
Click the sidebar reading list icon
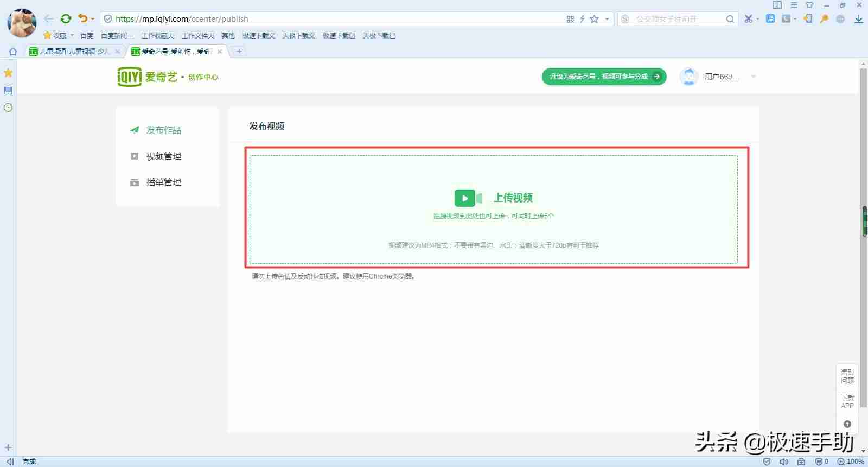click(x=8, y=90)
